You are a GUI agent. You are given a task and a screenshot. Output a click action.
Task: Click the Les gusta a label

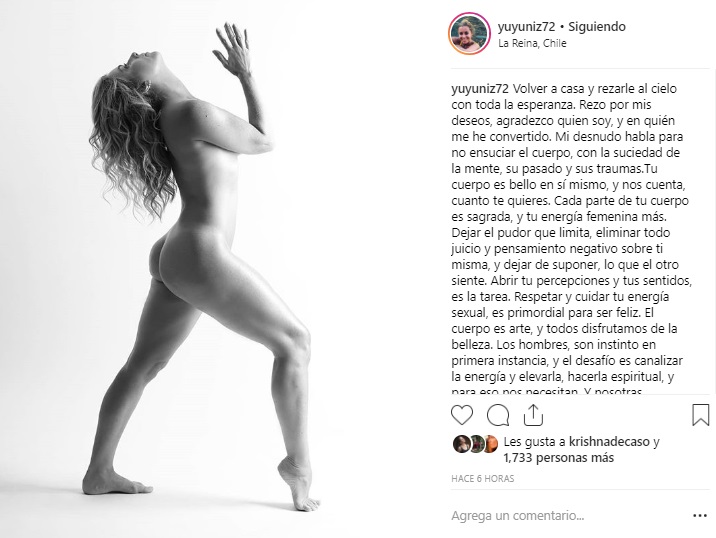coord(534,442)
